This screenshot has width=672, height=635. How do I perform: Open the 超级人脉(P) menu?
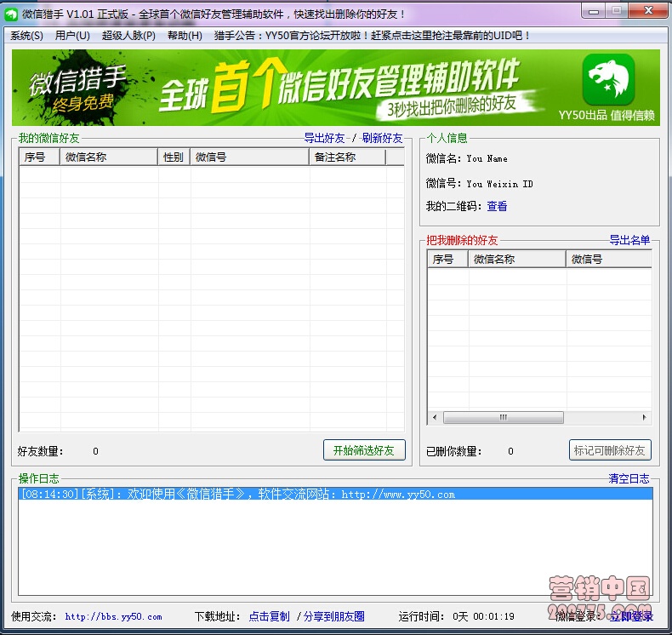[x=128, y=36]
